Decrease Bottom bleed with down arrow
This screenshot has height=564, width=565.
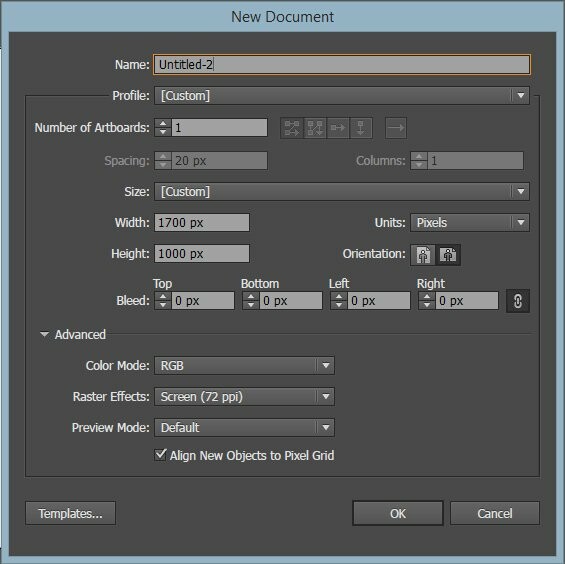pyautogui.click(x=251, y=305)
